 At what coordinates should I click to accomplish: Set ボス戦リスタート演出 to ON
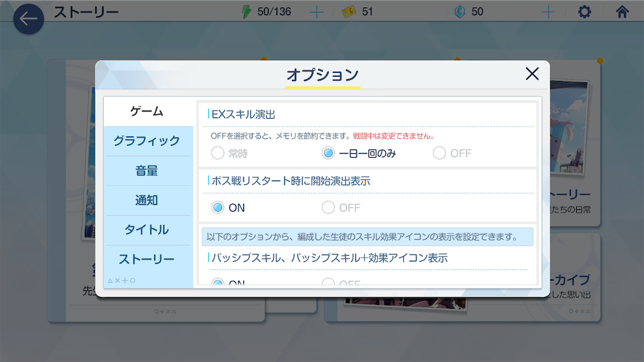(x=228, y=207)
